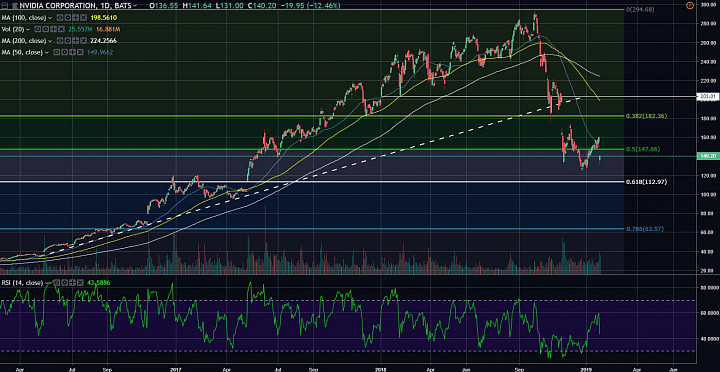Screen dimensions: 720x372
Task: Open settings for MA (200, close)
Action: tap(68, 40)
